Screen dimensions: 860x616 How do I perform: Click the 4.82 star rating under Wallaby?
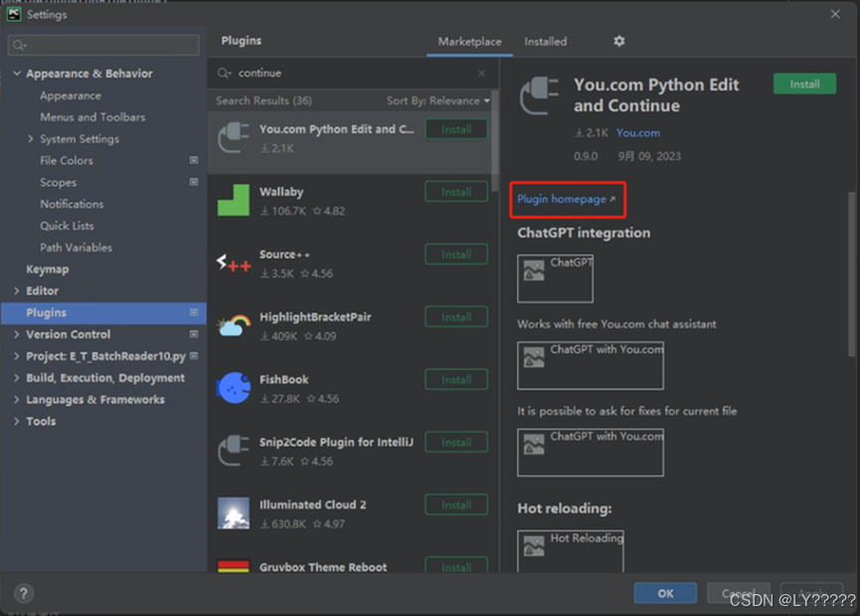click(328, 211)
